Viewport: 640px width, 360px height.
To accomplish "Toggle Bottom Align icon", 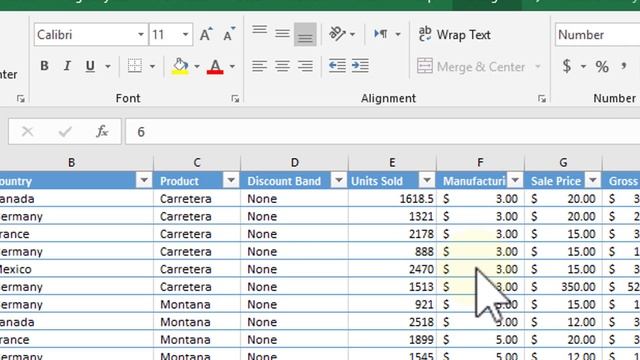I will 305,34.
